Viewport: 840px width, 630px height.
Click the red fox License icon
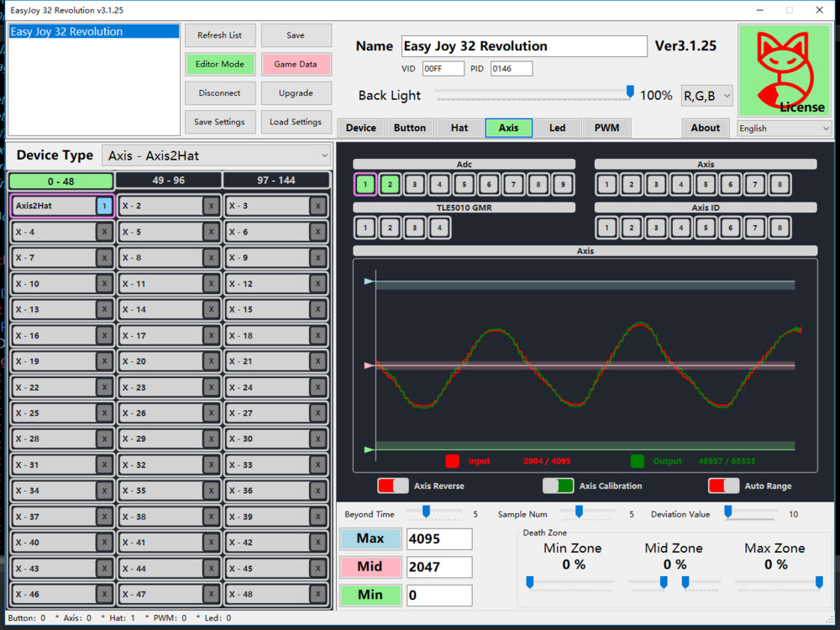pos(784,70)
